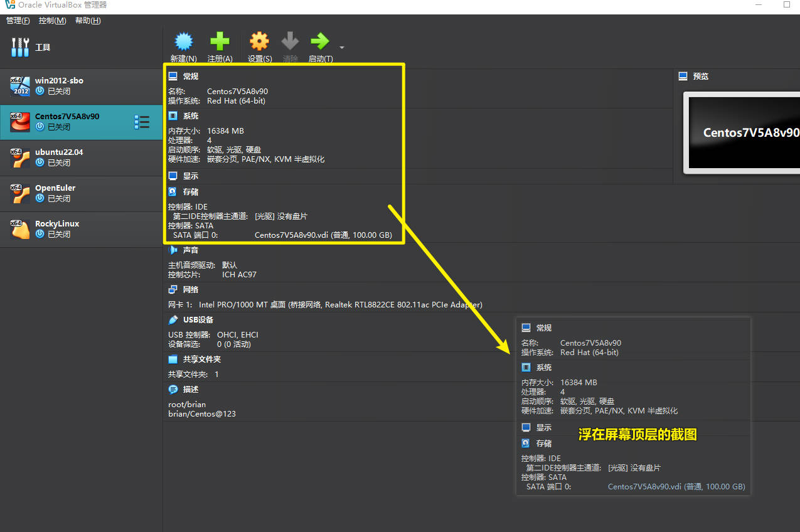Screen dimensions: 800x532
Task: Click the 已关闭 power status under win2012-sbo
Action: click(53, 92)
